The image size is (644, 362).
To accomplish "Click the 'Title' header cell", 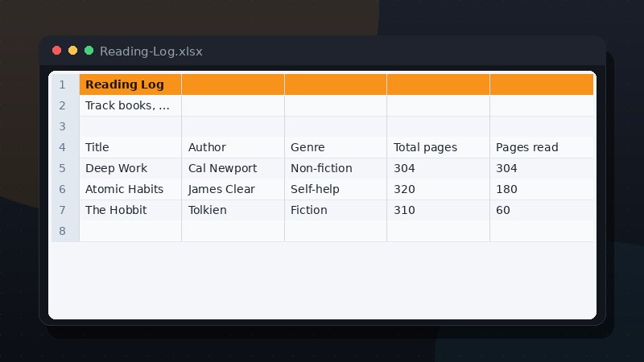I will click(130, 147).
